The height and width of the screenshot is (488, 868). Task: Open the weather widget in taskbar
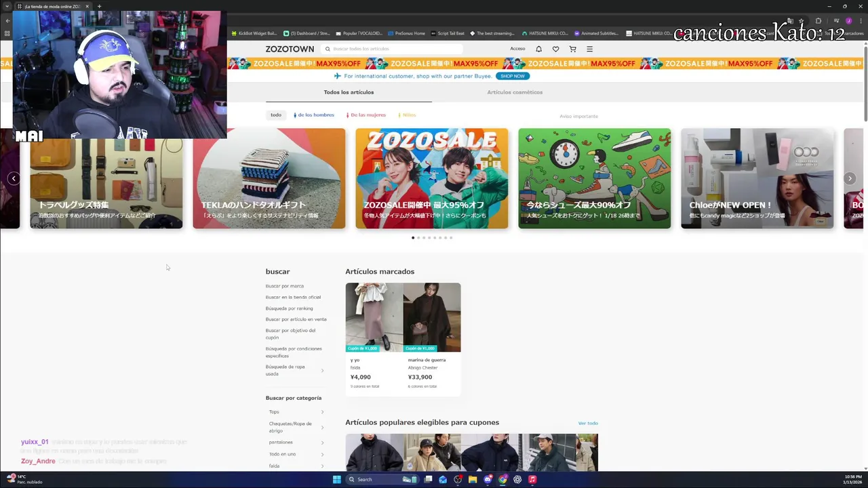point(24,479)
